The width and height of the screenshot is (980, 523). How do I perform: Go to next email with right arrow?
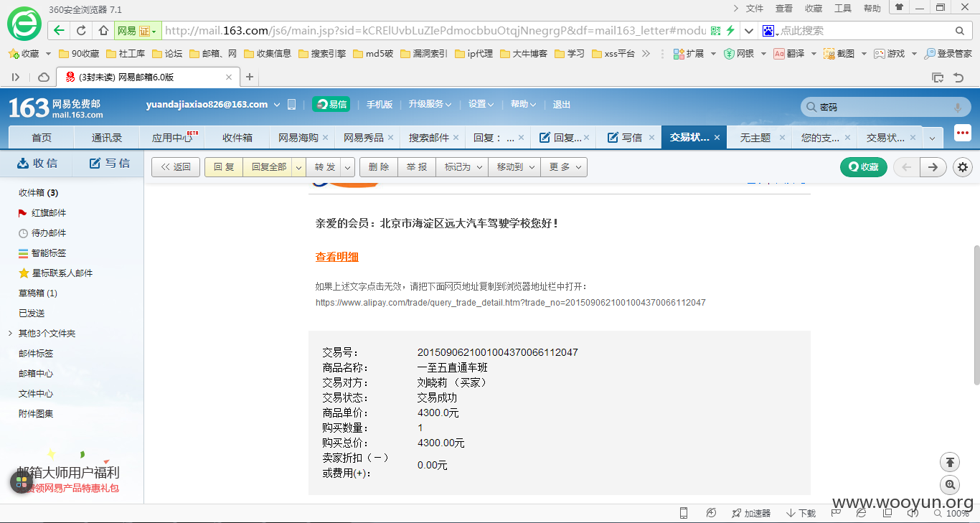click(x=933, y=167)
